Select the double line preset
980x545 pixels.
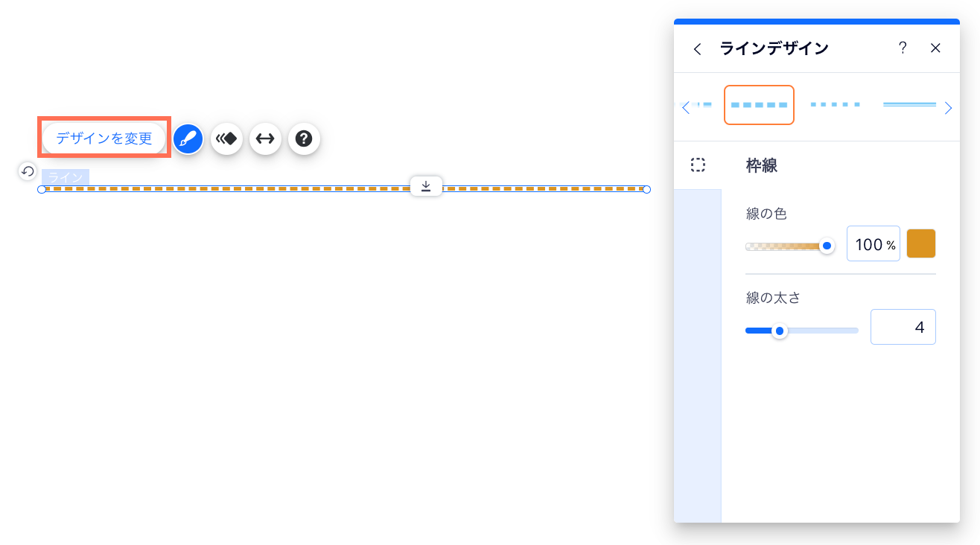point(909,105)
